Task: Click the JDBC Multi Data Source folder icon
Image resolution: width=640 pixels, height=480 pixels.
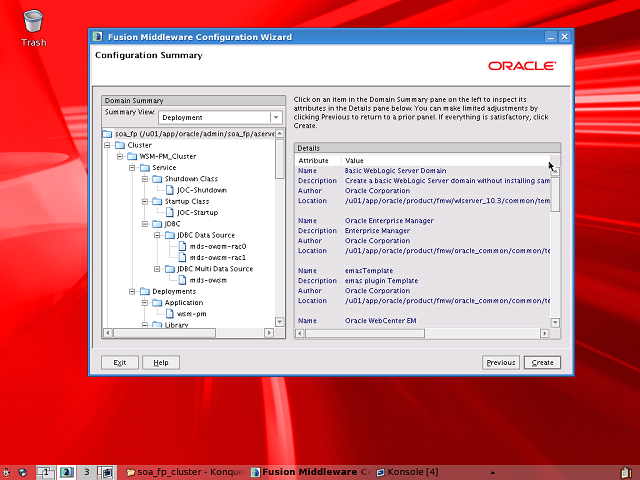Action: pos(169,269)
